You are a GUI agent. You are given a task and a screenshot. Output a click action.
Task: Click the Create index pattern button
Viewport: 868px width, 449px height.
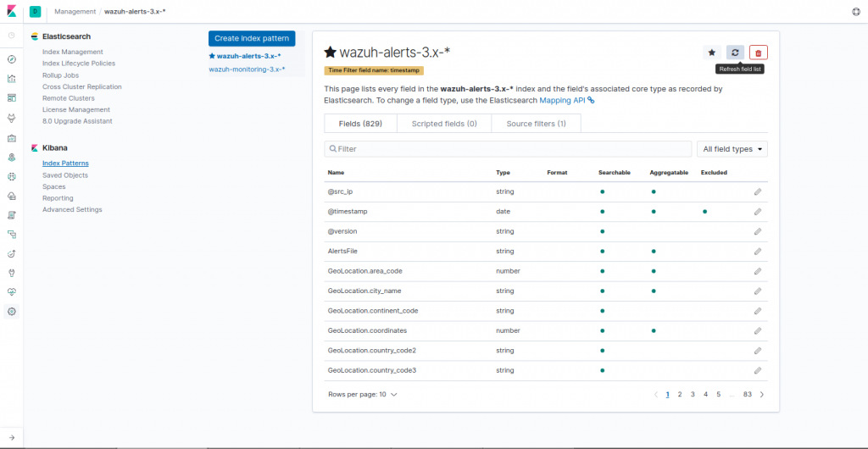[x=252, y=39]
